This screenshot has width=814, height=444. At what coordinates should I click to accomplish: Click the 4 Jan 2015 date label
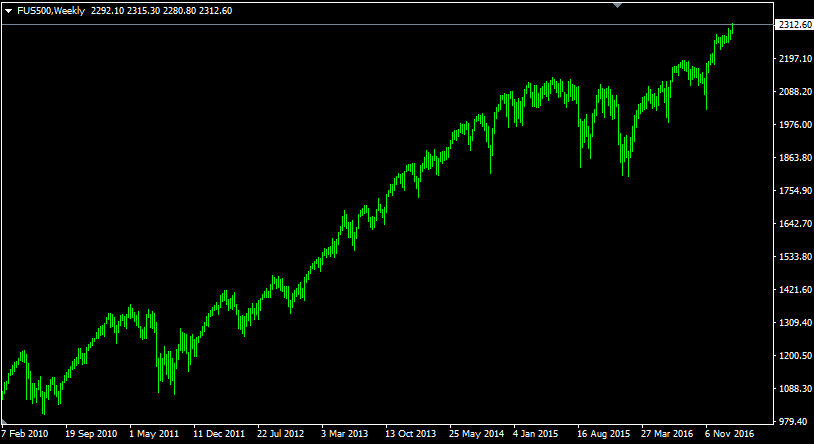(x=535, y=434)
